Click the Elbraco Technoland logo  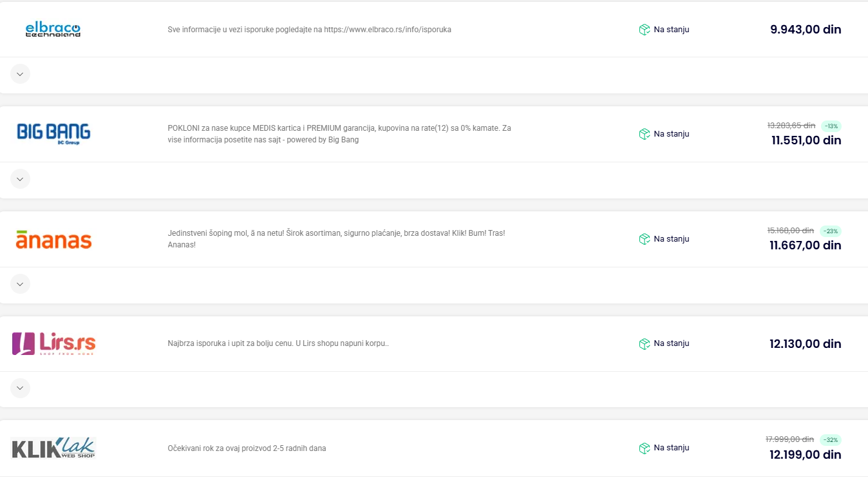[x=53, y=30]
